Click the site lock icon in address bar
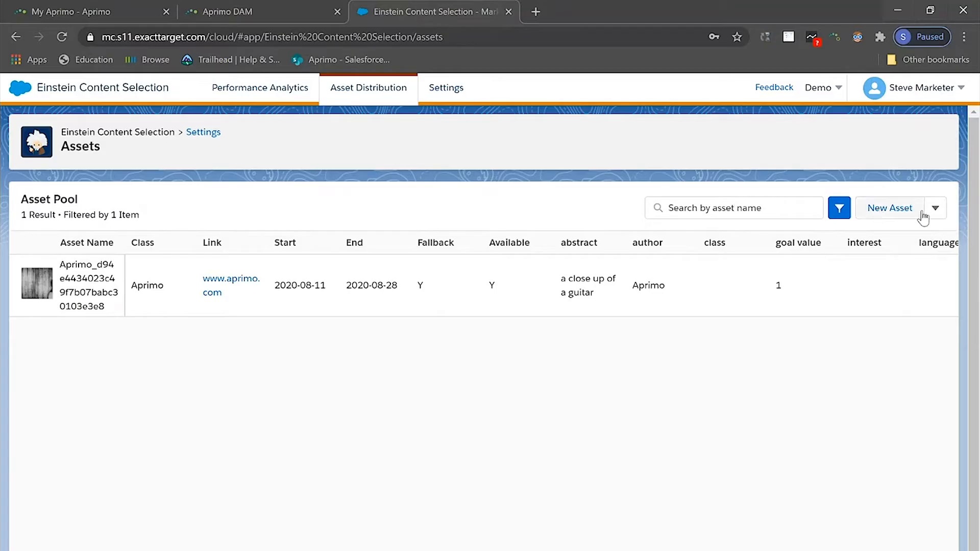 (x=90, y=37)
